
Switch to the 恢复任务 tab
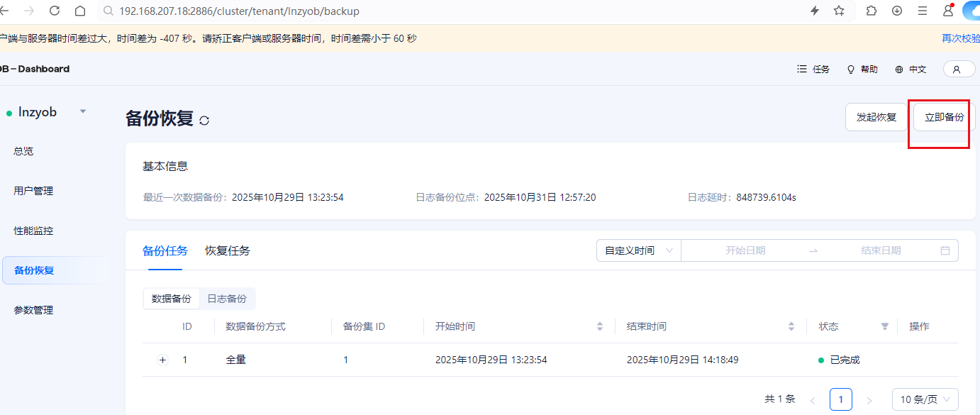228,250
